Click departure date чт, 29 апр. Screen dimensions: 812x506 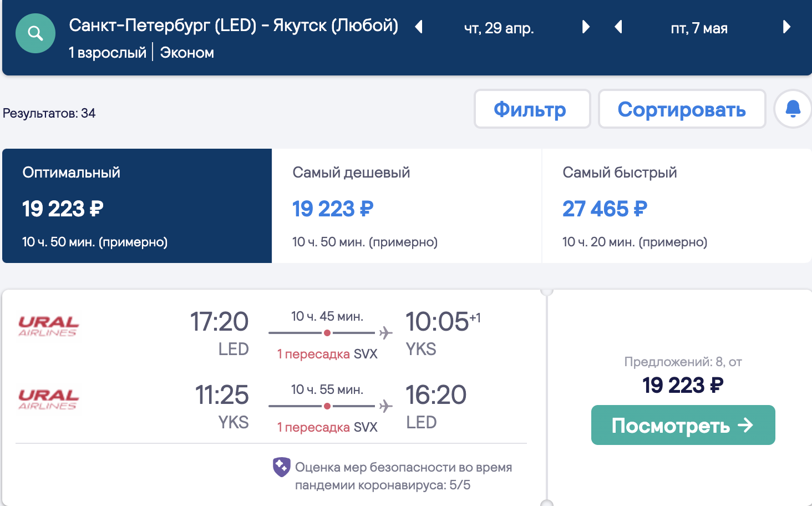coord(499,28)
